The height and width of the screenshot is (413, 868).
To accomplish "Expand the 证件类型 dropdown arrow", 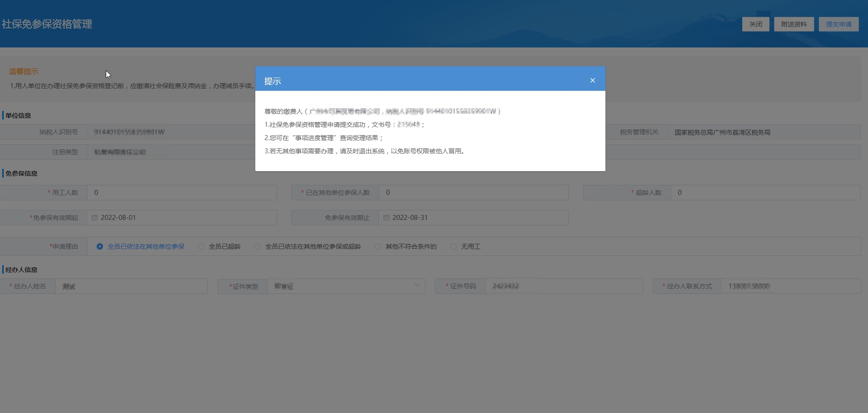I will [x=417, y=286].
